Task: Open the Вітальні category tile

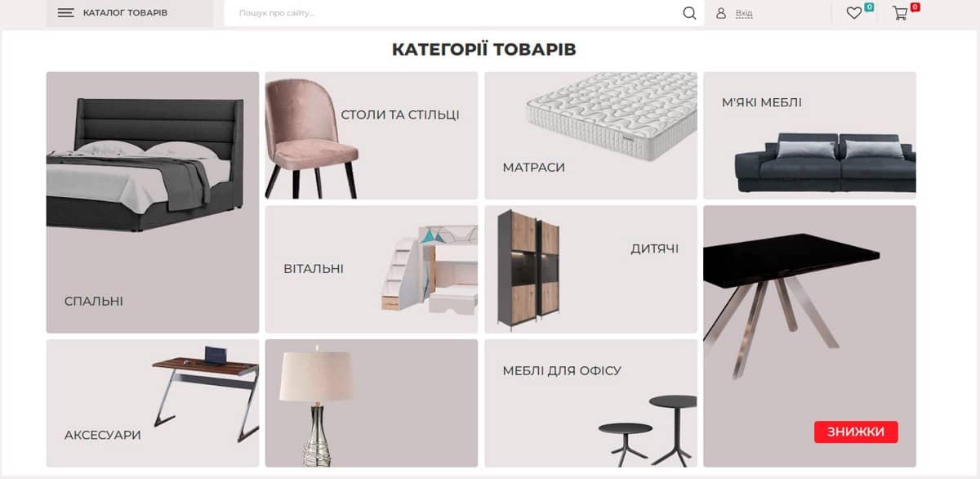Action: click(x=372, y=269)
